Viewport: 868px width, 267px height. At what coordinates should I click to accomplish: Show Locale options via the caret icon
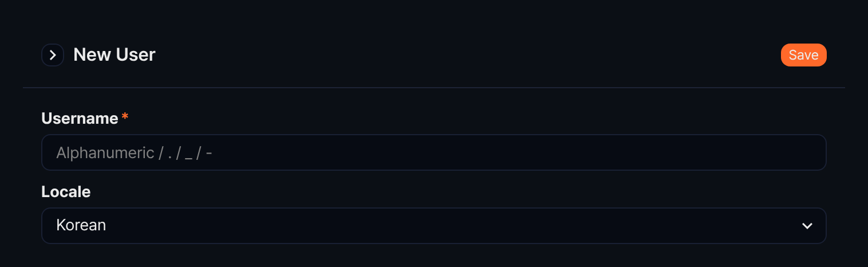click(x=807, y=226)
